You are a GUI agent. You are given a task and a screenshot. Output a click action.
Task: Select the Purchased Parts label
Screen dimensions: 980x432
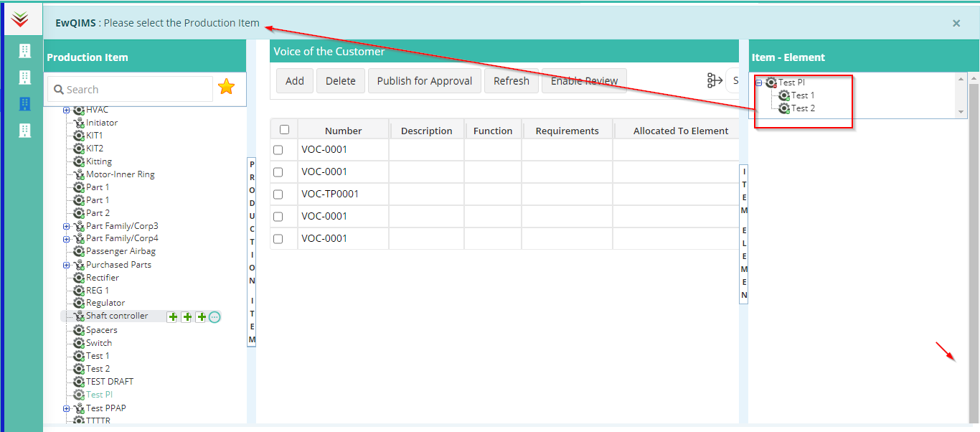pyautogui.click(x=118, y=265)
